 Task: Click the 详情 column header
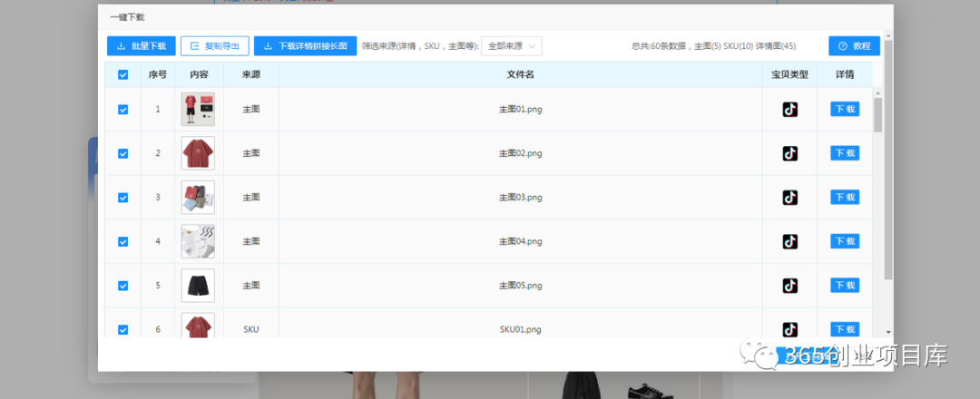tap(845, 75)
